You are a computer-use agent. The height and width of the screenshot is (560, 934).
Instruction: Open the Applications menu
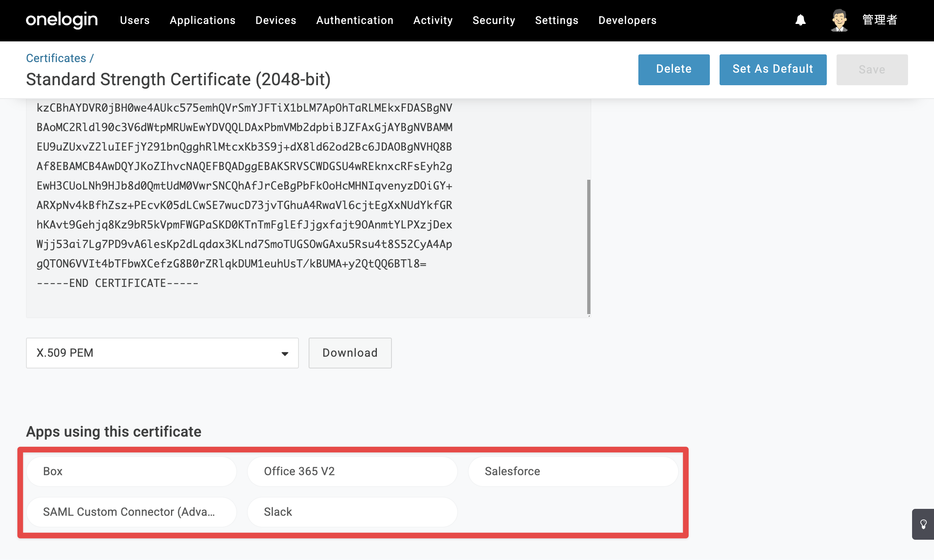203,20
